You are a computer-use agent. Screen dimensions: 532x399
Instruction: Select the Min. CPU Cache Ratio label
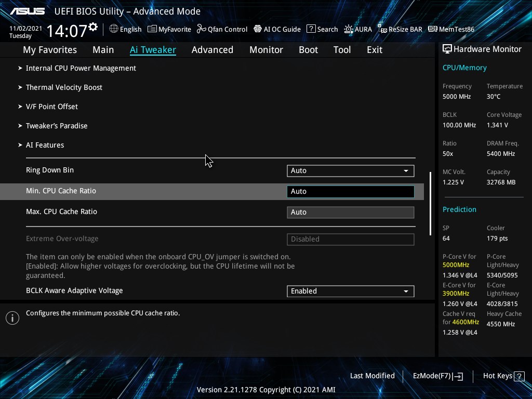pyautogui.click(x=61, y=191)
